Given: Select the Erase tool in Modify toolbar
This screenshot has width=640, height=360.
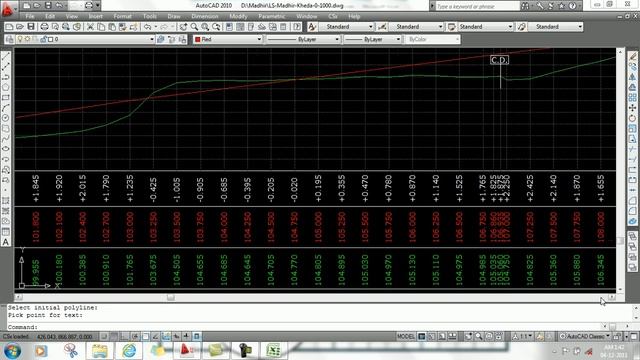Looking at the screenshot, I should pyautogui.click(x=632, y=56).
